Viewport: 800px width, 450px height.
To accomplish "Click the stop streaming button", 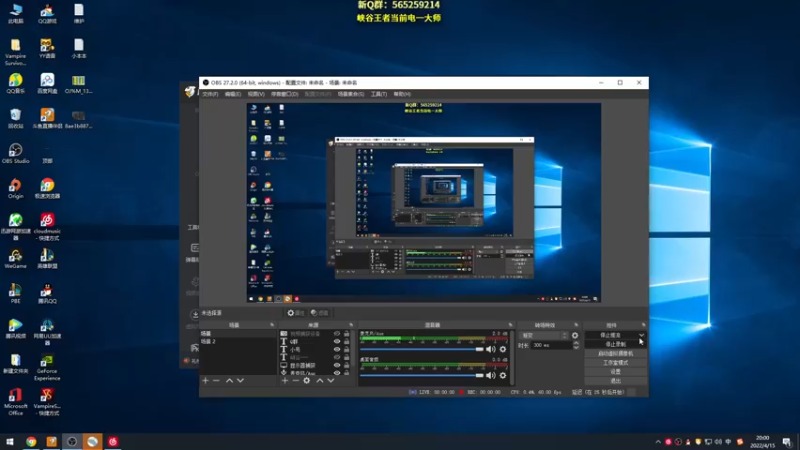I will point(611,335).
